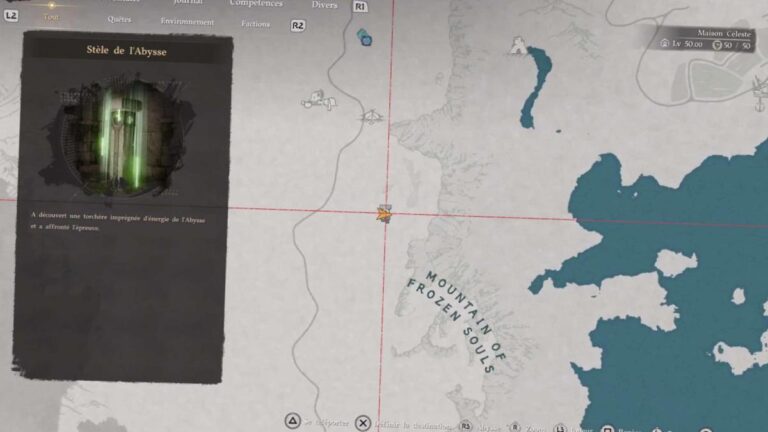
Task: Select the Tout filter tab
Action: [x=51, y=17]
